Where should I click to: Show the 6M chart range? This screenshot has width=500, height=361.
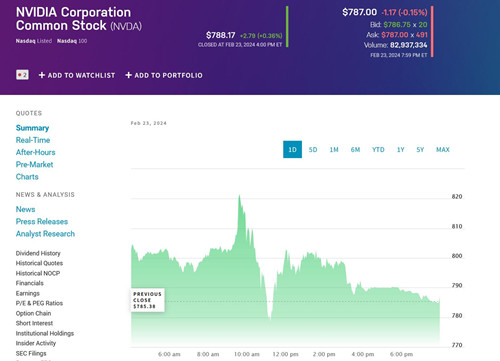pyautogui.click(x=355, y=150)
